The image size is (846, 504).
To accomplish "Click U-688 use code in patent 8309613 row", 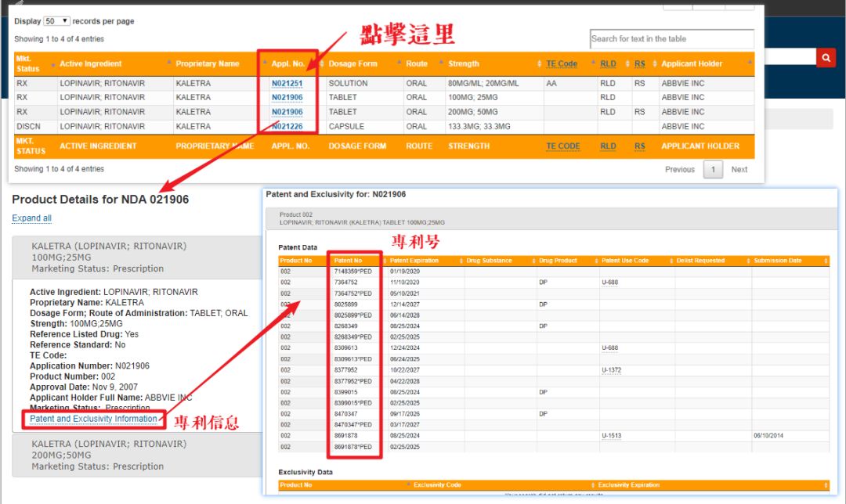I will point(609,348).
